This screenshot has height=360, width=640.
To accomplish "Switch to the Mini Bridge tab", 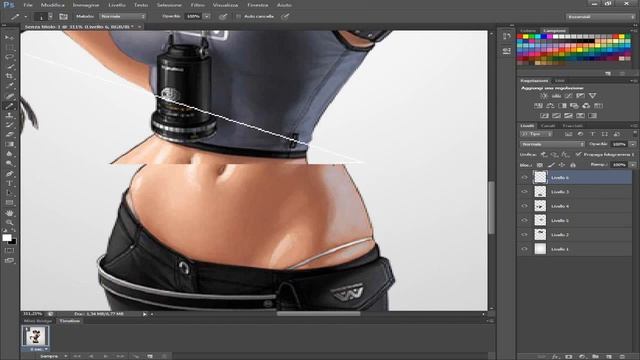I will [38, 321].
